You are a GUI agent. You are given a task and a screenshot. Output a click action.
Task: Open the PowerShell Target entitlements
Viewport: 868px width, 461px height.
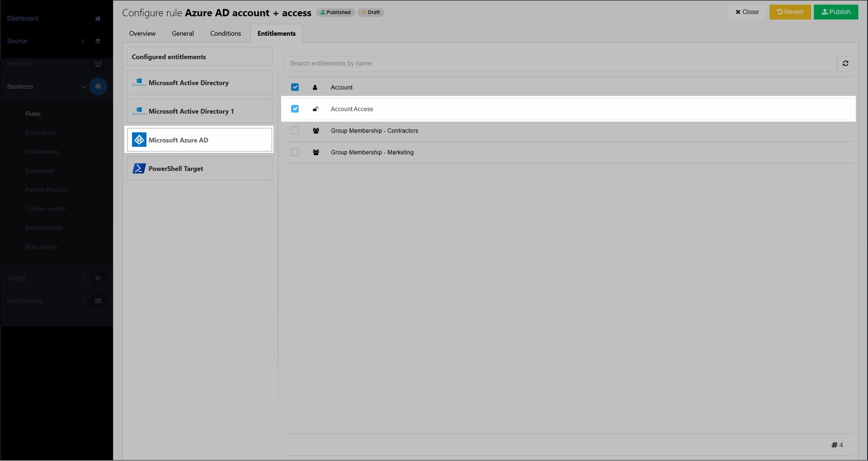[x=199, y=169]
